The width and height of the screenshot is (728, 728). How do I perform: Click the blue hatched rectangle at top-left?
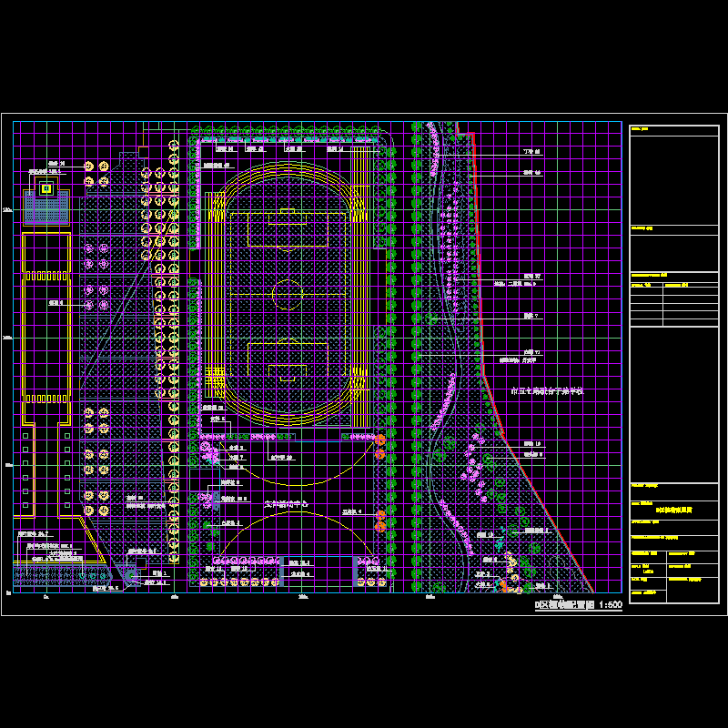(x=45, y=210)
